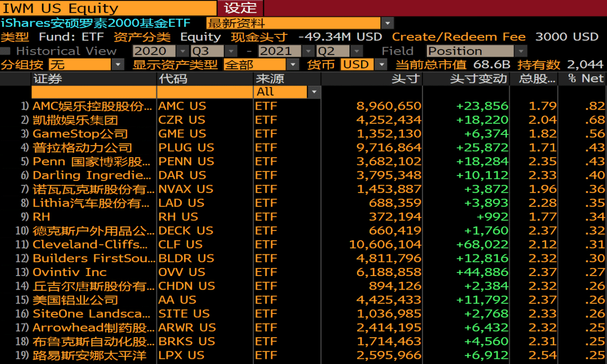Click position value 10,606,104
This screenshot has width=607, height=364.
[x=385, y=244]
